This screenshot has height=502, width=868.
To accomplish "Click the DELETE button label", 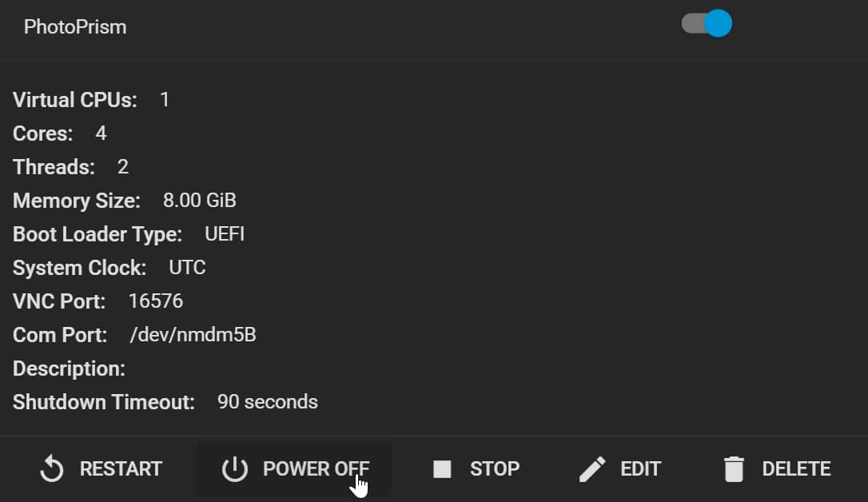I will click(x=796, y=468).
